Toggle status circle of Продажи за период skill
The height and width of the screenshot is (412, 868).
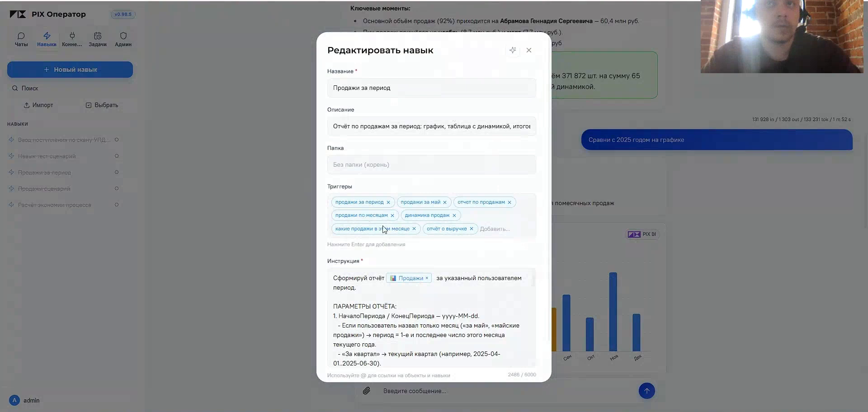point(117,172)
